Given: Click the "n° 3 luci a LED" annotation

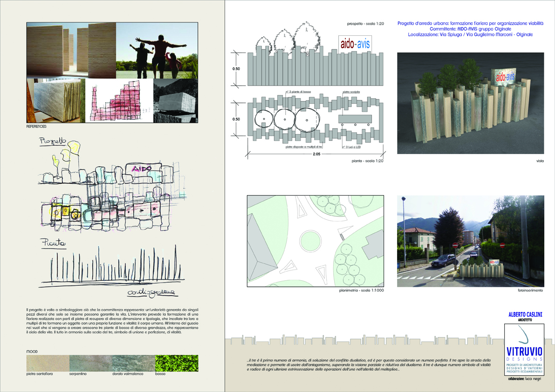Looking at the screenshot, I should [351, 147].
